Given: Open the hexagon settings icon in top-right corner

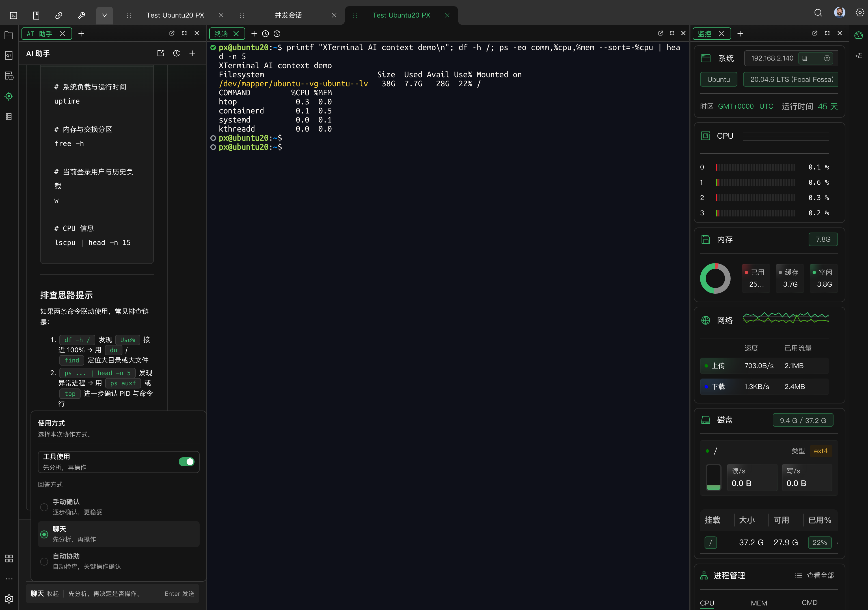Looking at the screenshot, I should point(860,12).
